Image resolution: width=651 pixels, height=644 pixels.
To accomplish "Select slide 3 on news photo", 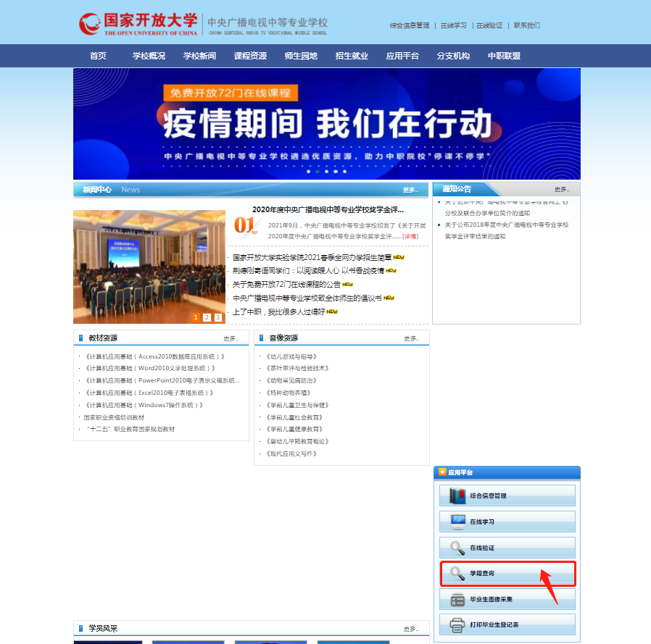I will coord(218,317).
